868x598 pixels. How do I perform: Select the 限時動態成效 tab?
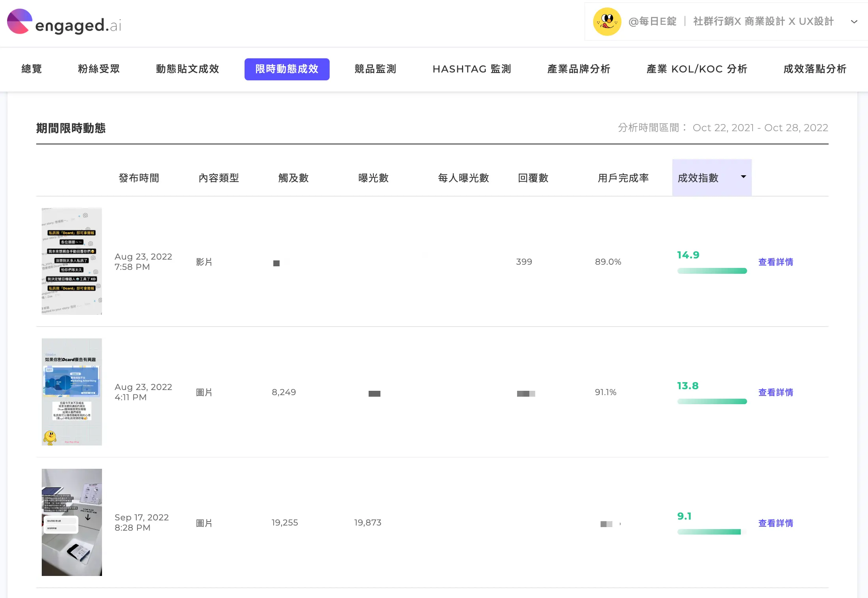pos(287,69)
